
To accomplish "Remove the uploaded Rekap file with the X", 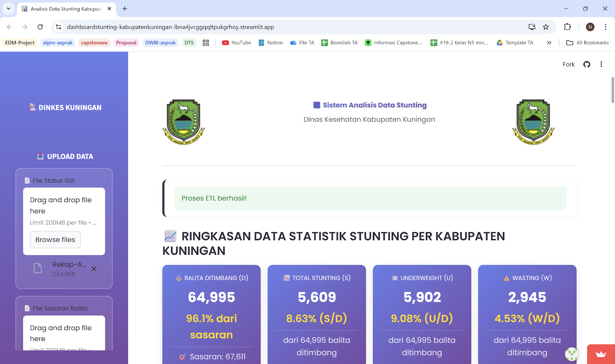I will 94,269.
